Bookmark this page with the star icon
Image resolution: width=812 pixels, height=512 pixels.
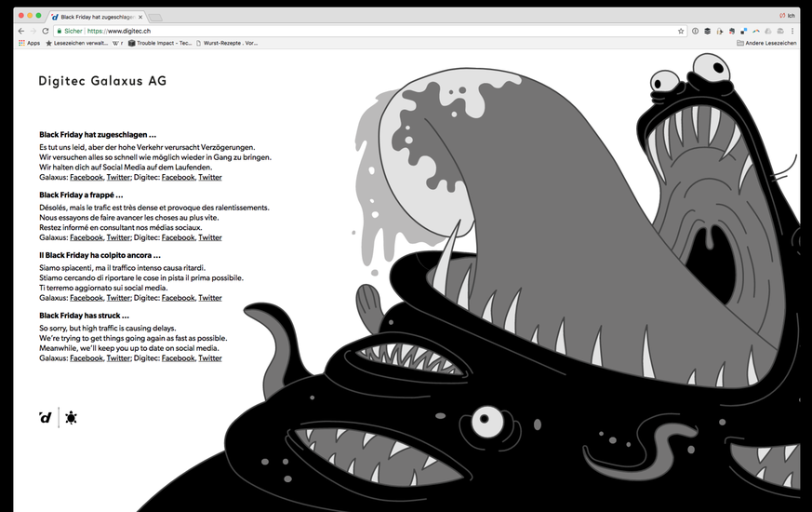tap(681, 31)
